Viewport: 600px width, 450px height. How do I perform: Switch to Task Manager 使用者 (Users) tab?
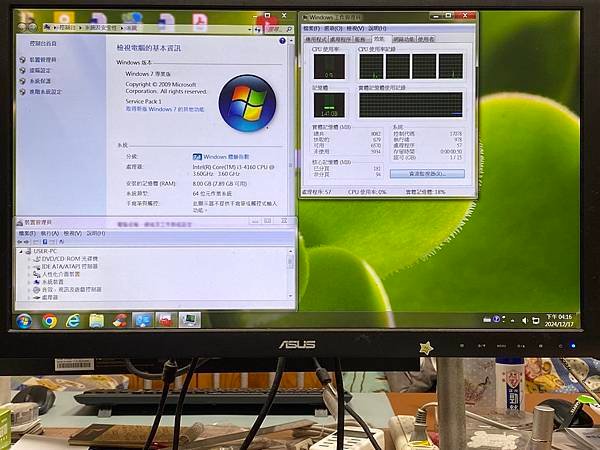click(x=426, y=39)
